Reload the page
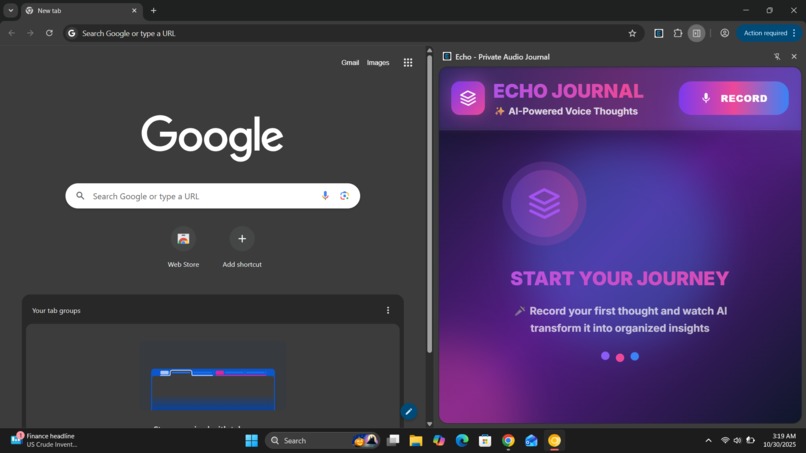 click(x=49, y=33)
